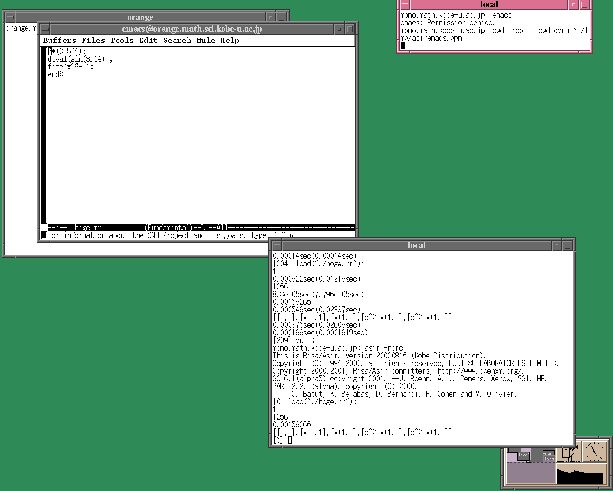The width and height of the screenshot is (613, 491).
Task: Click the emacs window title bar
Action: (x=192, y=29)
